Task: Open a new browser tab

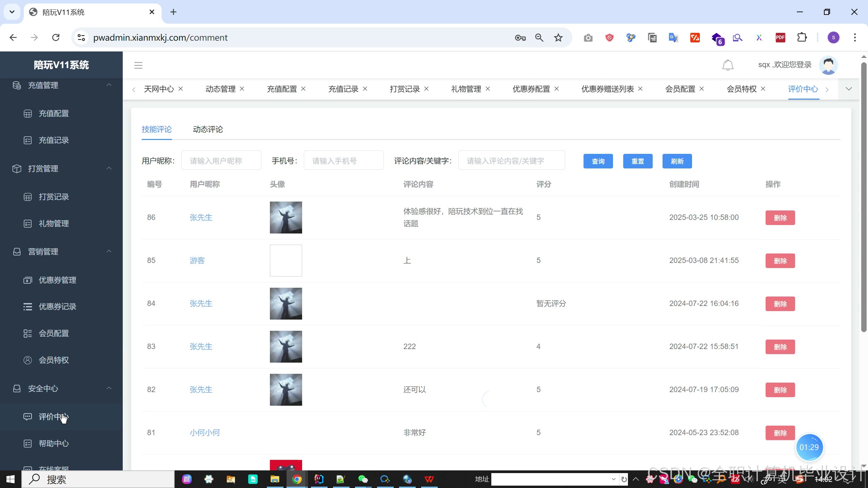Action: coord(173,12)
